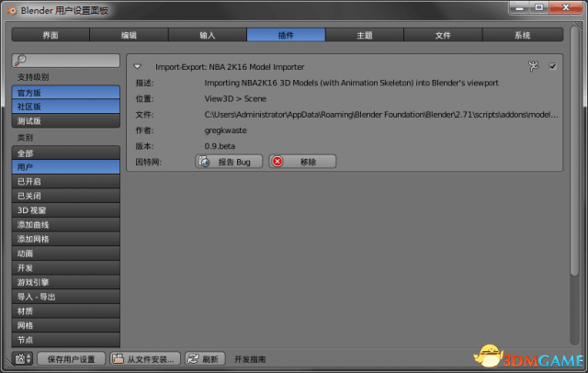Click the Blender logo in title bar

(x=12, y=10)
